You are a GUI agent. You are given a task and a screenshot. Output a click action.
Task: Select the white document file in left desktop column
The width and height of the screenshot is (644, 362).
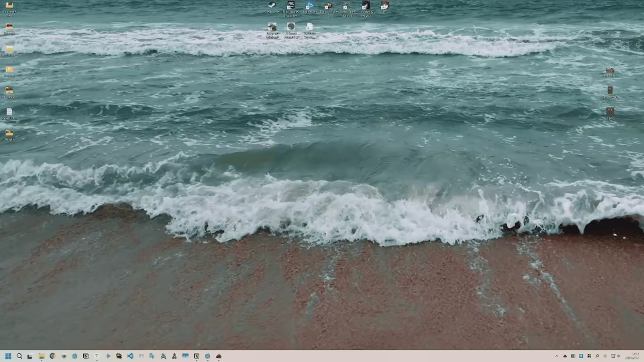tap(9, 114)
